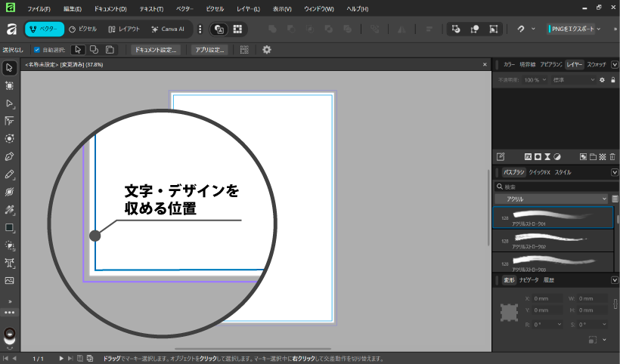Toggle the layer lock icon

(x=612, y=79)
